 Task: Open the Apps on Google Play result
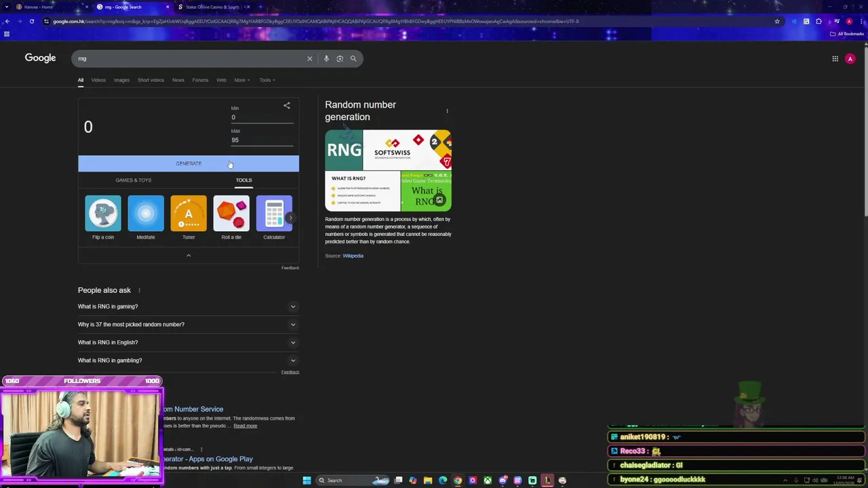click(x=207, y=459)
